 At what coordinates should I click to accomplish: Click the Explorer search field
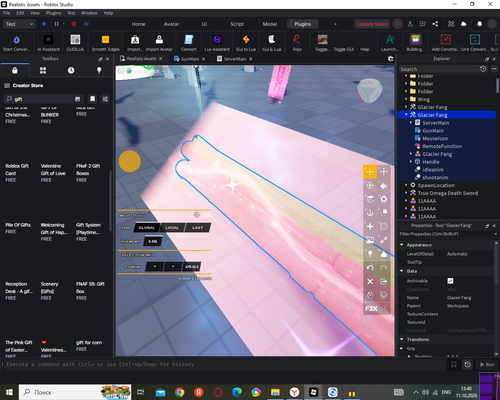click(x=438, y=69)
